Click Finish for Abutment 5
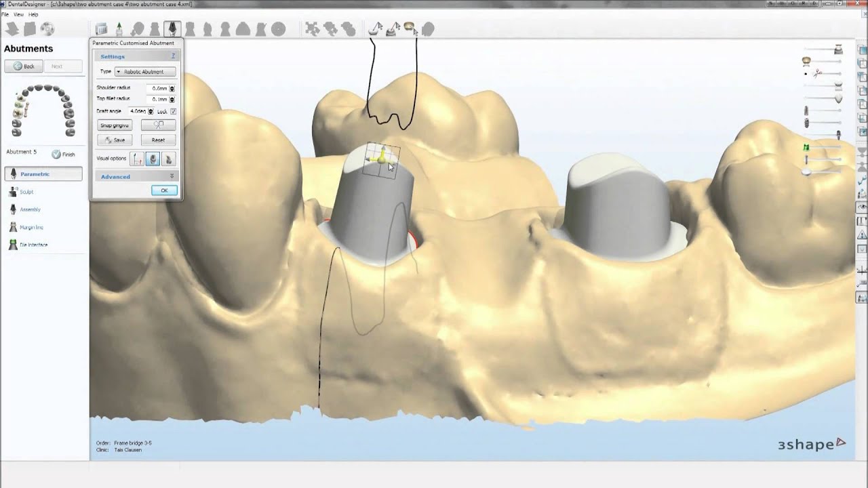 (64, 155)
